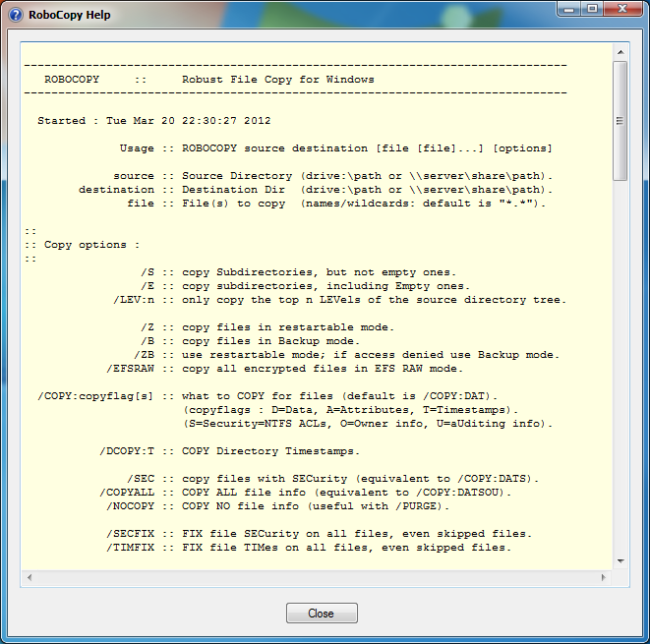650x644 pixels.
Task: Minimize the RoboCopy Help window
Action: [x=568, y=9]
